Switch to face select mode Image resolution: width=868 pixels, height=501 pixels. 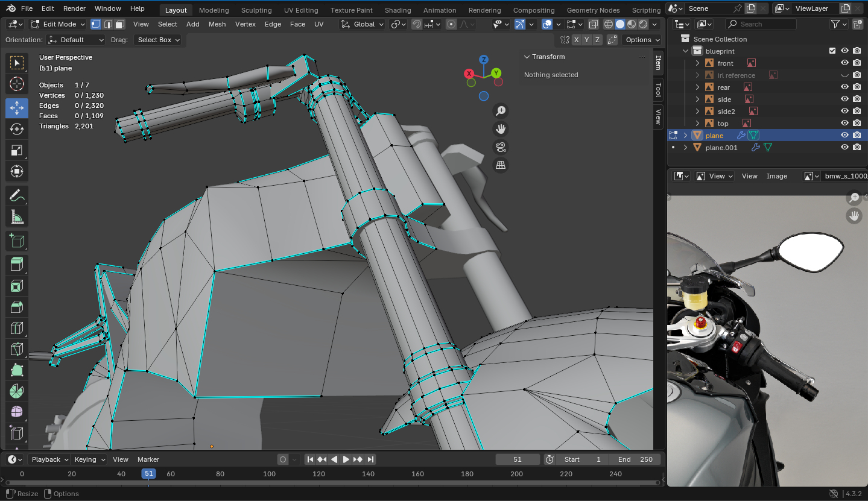click(120, 24)
